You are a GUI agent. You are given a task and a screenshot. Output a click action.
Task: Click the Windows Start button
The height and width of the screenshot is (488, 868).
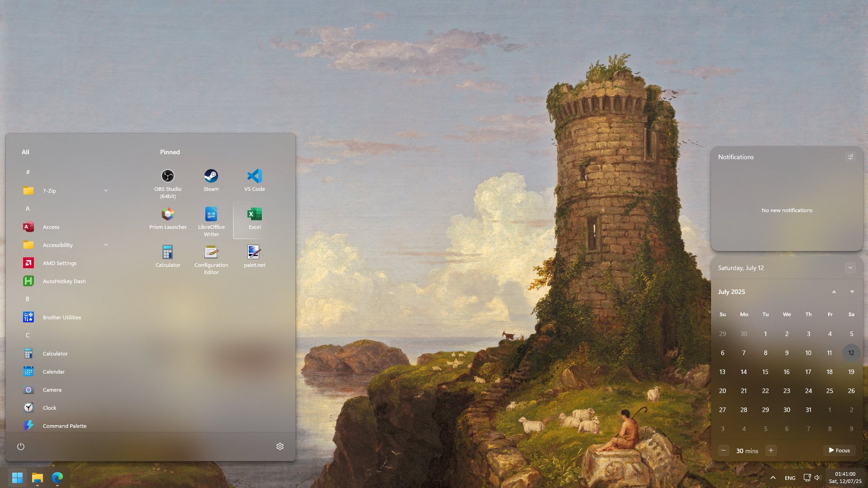click(x=17, y=478)
